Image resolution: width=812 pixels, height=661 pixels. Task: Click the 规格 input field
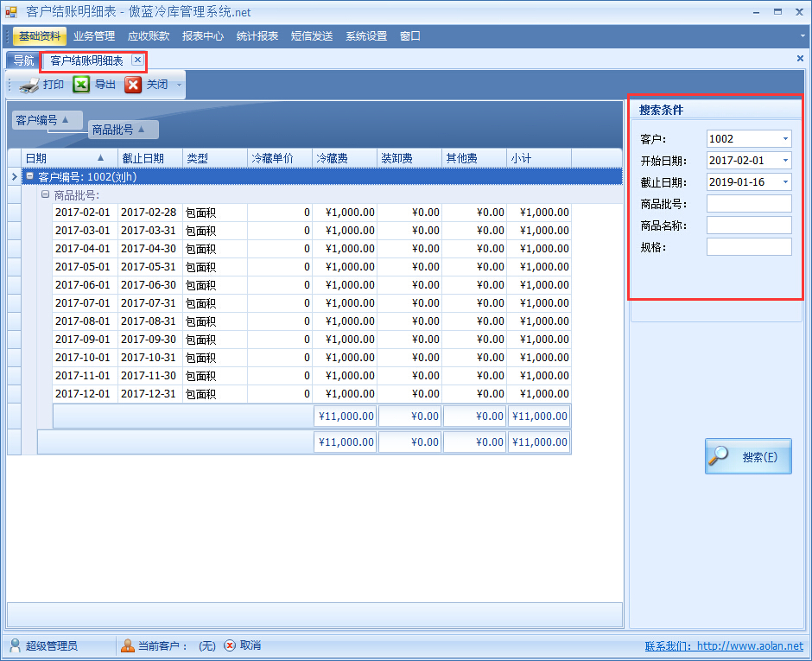pyautogui.click(x=749, y=247)
